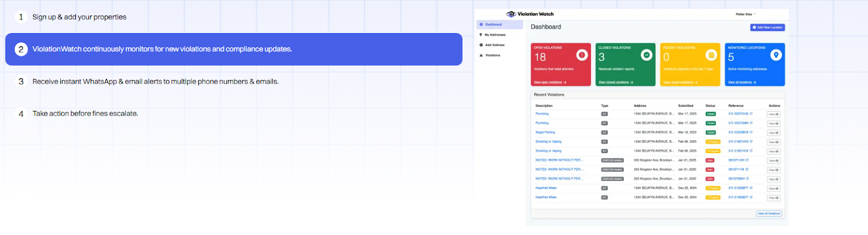Click the View button in Illegal Parking row
This screenshot has height=235, width=868.
(x=774, y=133)
